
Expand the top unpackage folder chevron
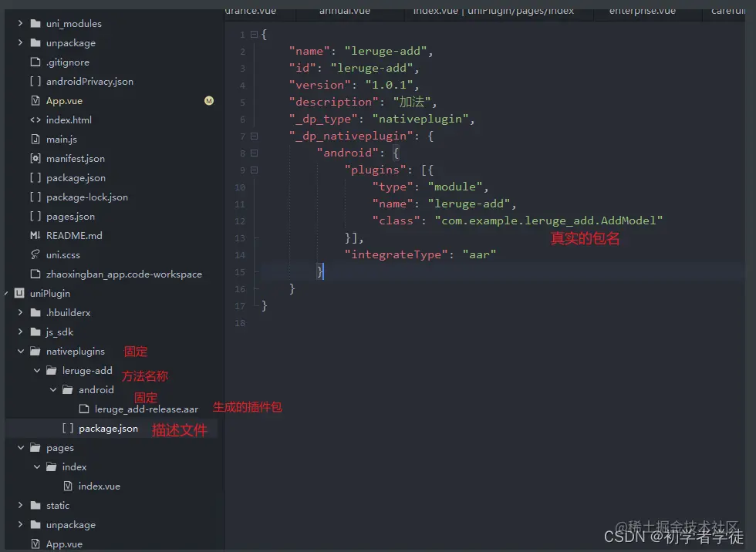20,42
